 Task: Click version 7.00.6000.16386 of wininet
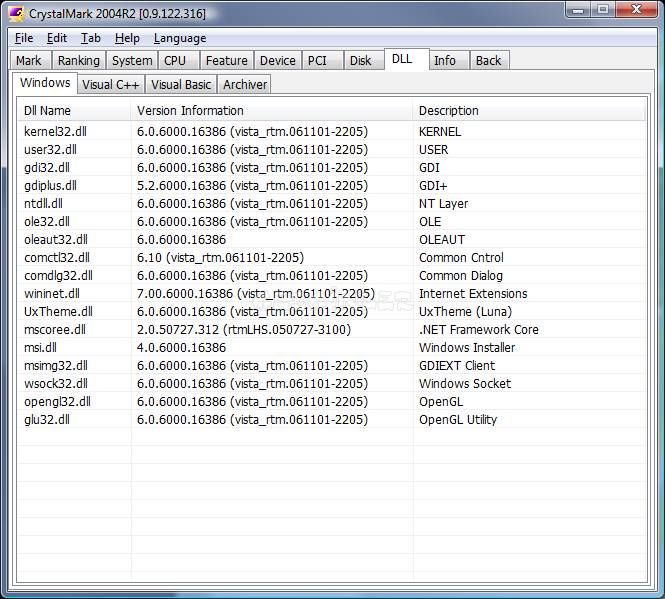coord(256,294)
